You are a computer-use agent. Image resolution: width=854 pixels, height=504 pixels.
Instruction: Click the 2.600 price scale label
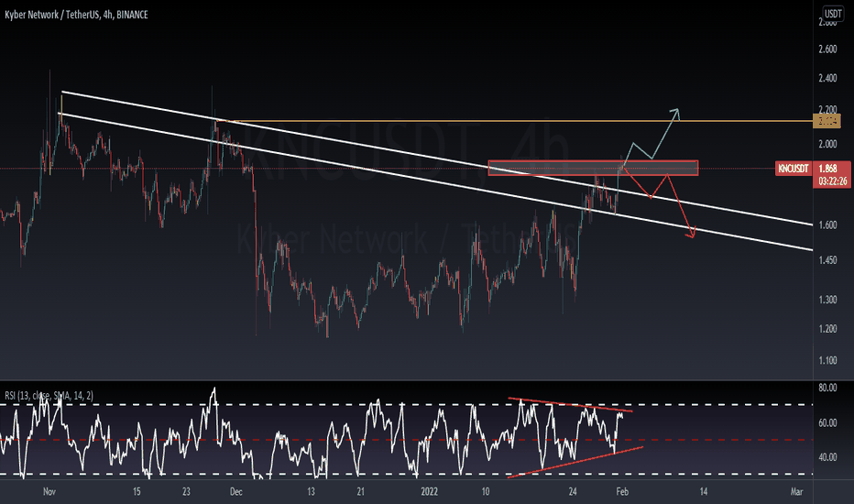click(827, 49)
